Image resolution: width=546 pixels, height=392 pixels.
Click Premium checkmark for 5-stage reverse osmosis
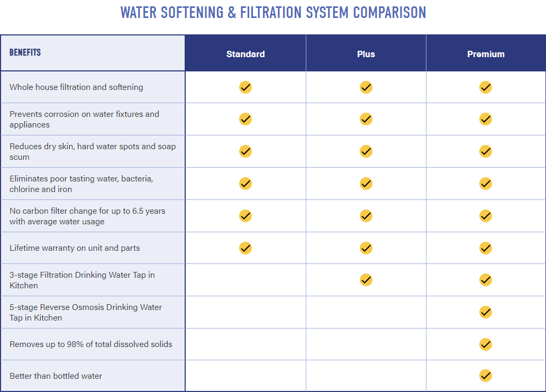pos(486,312)
